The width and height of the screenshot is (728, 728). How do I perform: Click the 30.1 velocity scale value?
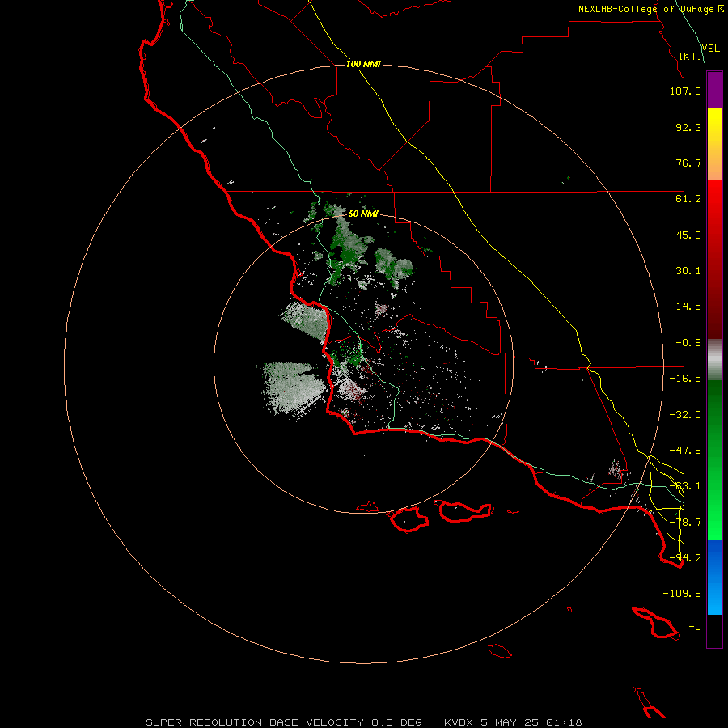(x=688, y=271)
